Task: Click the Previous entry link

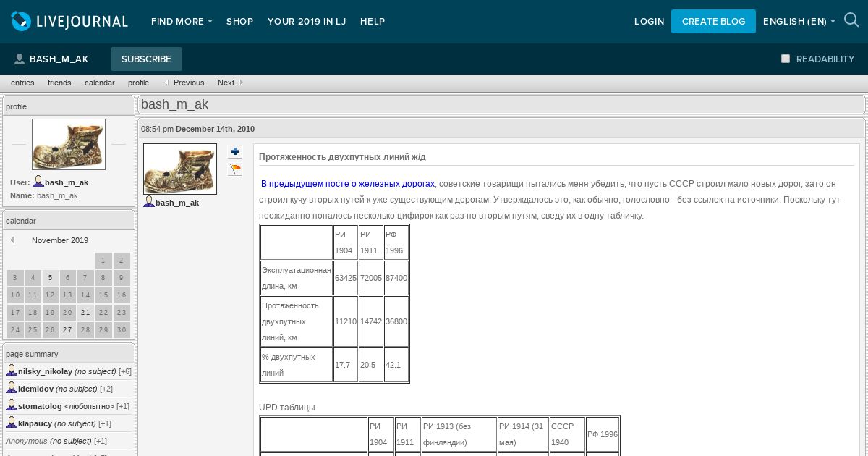Action: [189, 83]
